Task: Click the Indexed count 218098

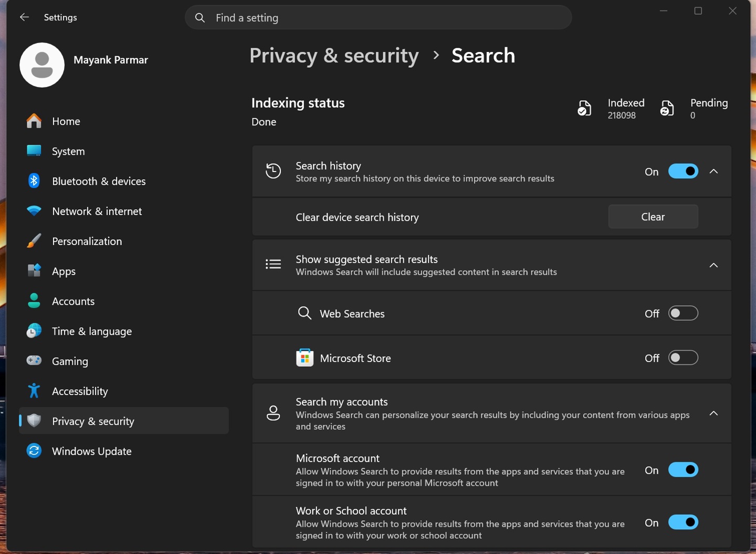Action: click(x=622, y=115)
